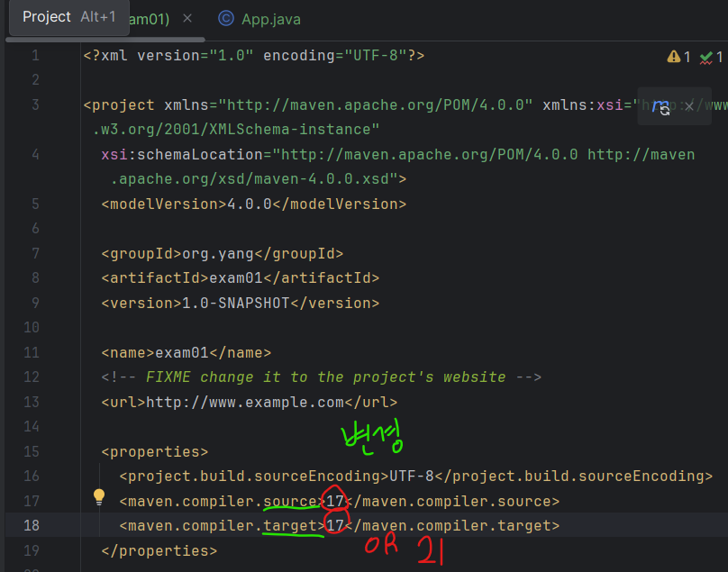Image resolution: width=728 pixels, height=572 pixels.
Task: Click the xmlns POM/4.0.0 namespace URL
Action: (376, 105)
